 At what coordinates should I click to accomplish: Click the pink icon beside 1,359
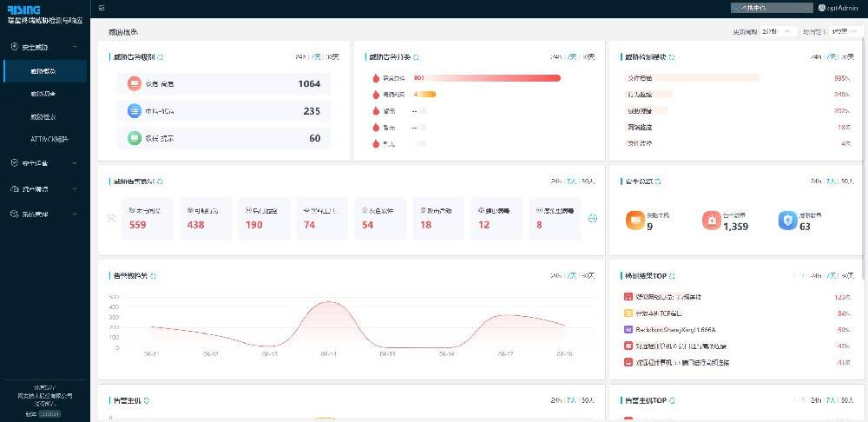pyautogui.click(x=712, y=221)
